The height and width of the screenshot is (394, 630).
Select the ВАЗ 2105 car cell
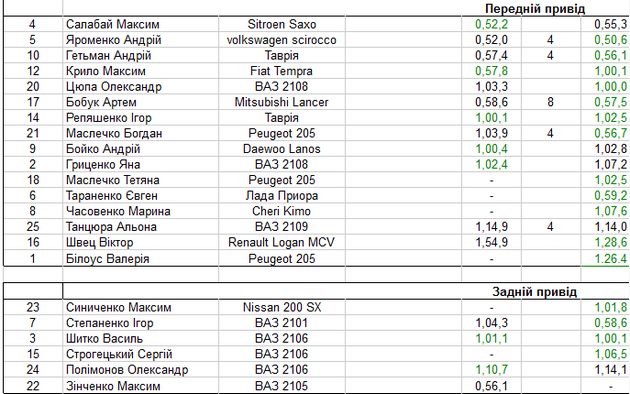click(282, 386)
